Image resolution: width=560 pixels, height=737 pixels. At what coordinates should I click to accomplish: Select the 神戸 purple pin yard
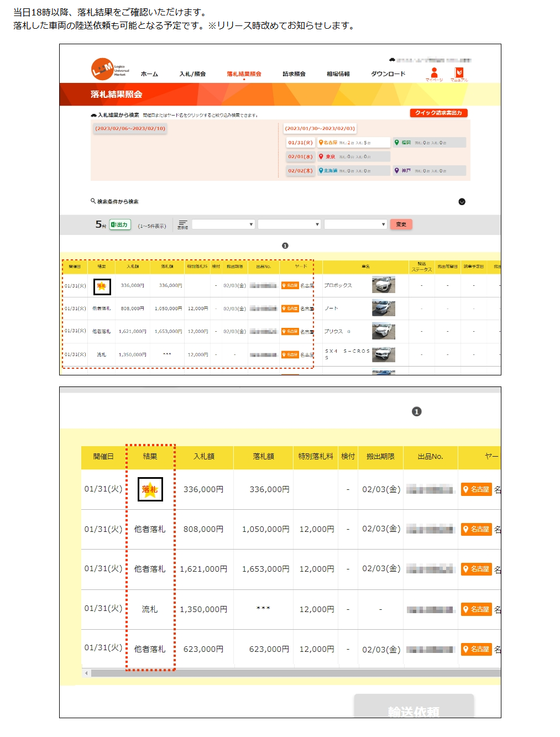(402, 171)
